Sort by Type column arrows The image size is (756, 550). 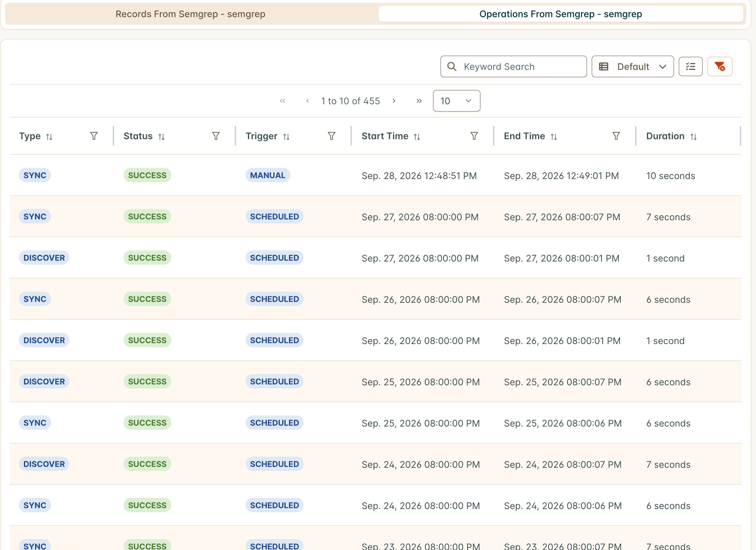coord(49,137)
